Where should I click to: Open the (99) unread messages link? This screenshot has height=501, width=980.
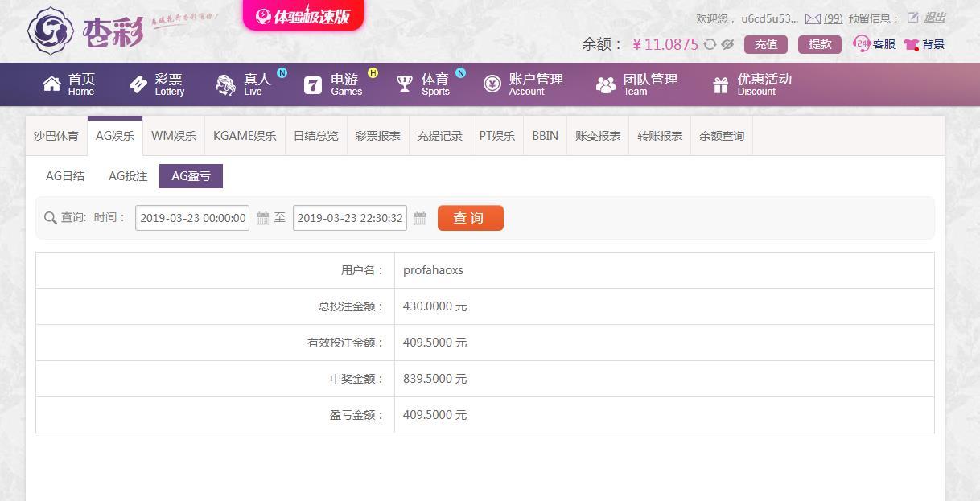point(834,18)
